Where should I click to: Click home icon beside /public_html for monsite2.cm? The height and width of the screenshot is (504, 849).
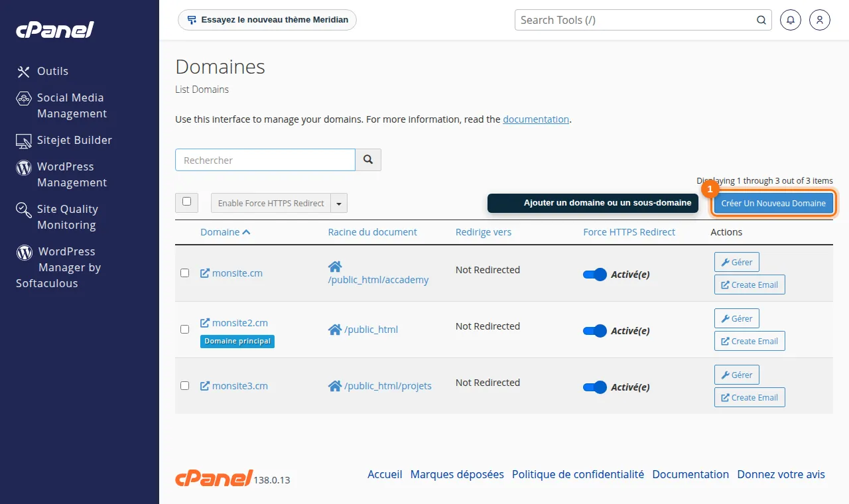click(x=335, y=330)
